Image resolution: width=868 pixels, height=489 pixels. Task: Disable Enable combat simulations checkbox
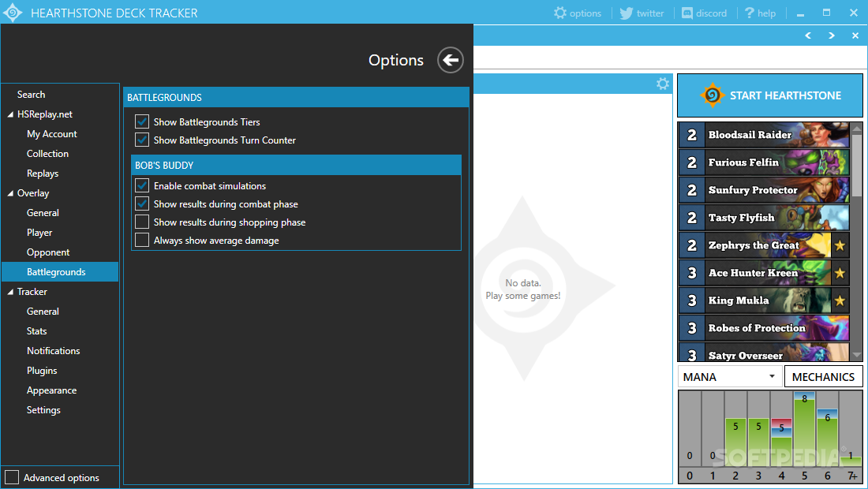[142, 186]
